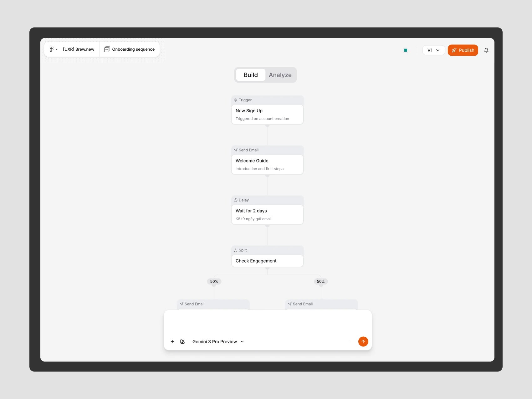Click 'Triggered on account creation' text
The width and height of the screenshot is (532, 399).
coord(262,119)
